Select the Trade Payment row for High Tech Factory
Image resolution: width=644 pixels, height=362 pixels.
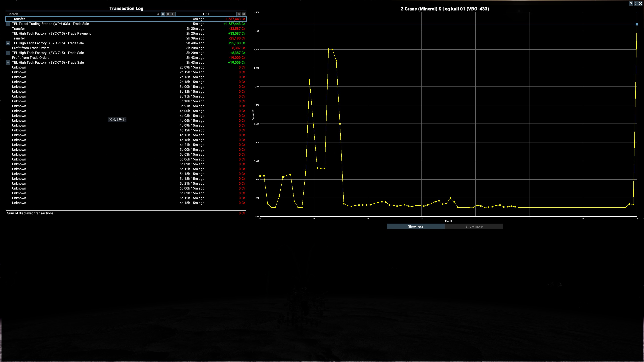[x=126, y=34]
